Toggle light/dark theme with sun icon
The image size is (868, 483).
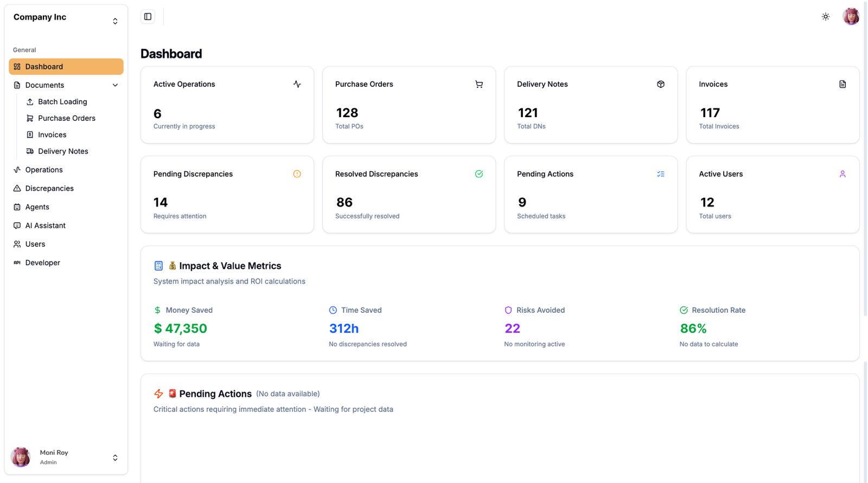click(825, 17)
